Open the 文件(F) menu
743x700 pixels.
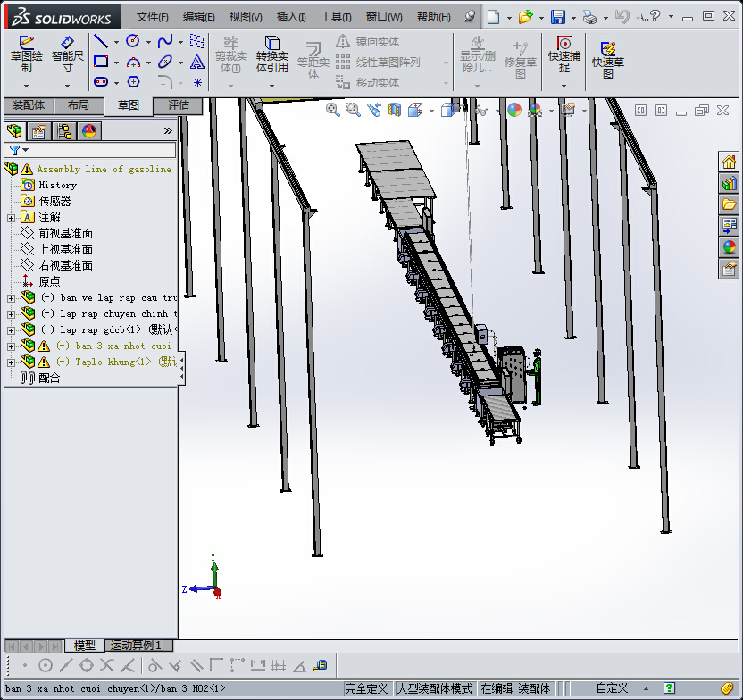coord(152,17)
